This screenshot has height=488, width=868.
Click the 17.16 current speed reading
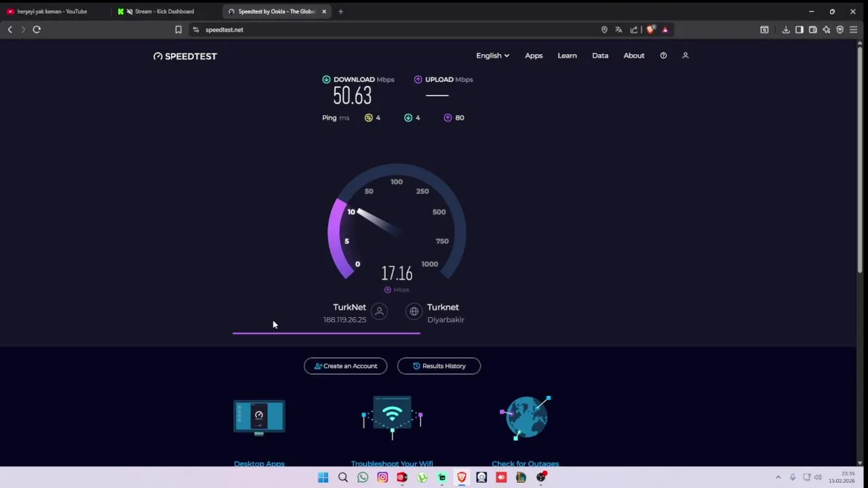pyautogui.click(x=397, y=273)
